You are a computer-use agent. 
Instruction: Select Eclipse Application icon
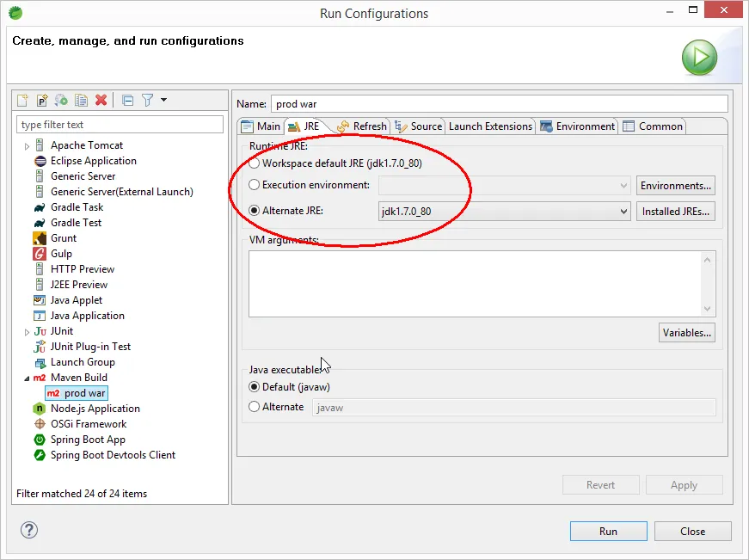pos(40,161)
